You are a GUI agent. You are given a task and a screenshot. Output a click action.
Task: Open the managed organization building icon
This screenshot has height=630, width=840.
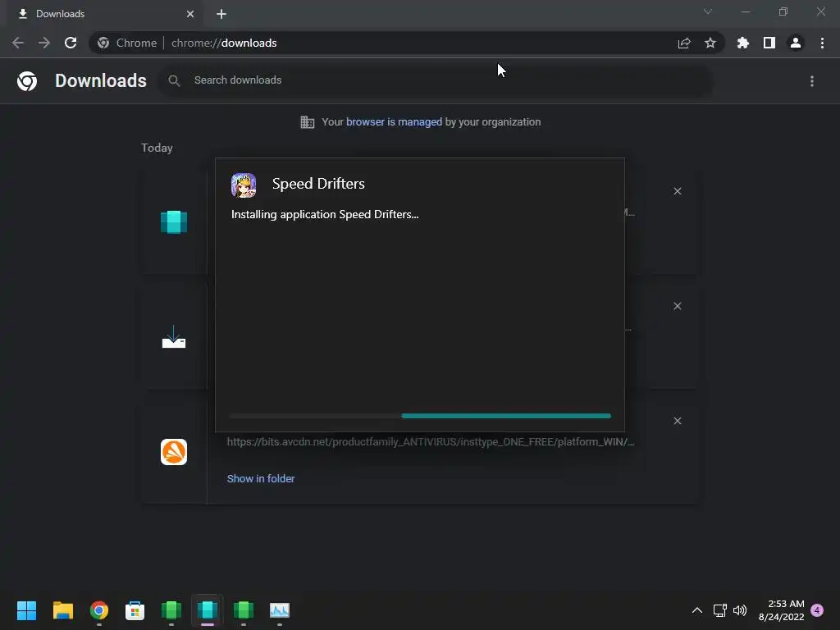click(x=307, y=122)
